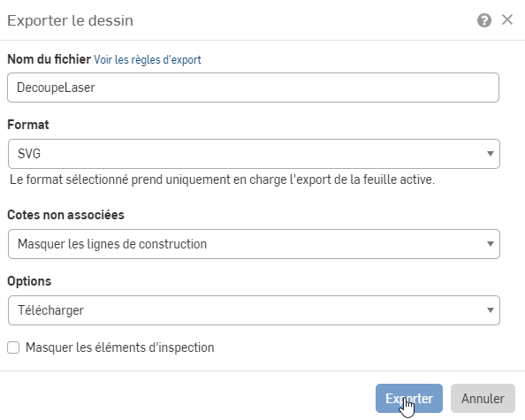Image resolution: width=525 pixels, height=420 pixels.
Task: Click the Format section label
Action: [28, 125]
